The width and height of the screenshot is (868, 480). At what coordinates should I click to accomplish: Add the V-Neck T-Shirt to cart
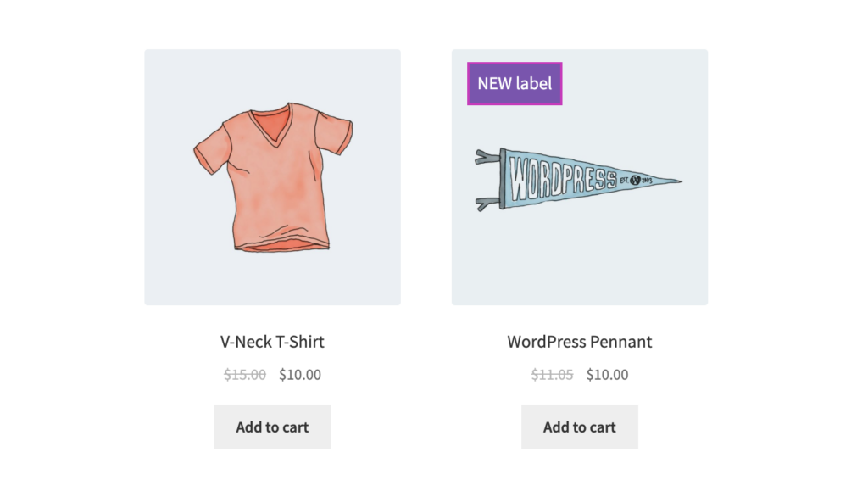272,427
